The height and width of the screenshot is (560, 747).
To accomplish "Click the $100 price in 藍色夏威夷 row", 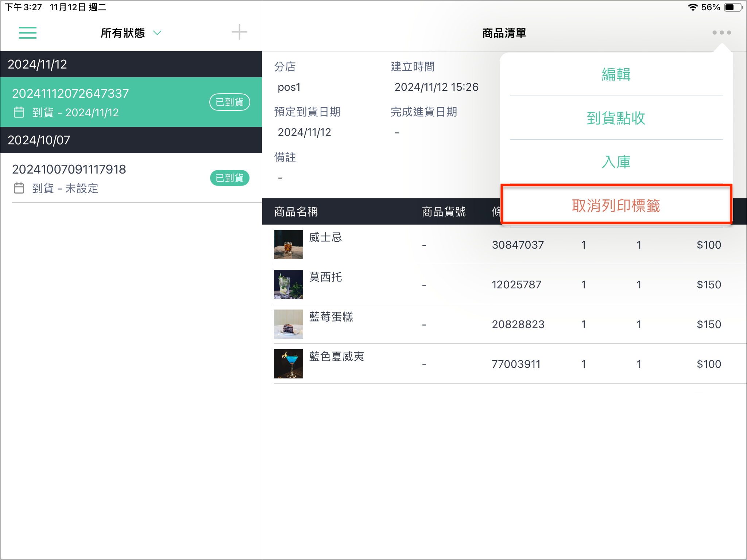I will (x=709, y=364).
